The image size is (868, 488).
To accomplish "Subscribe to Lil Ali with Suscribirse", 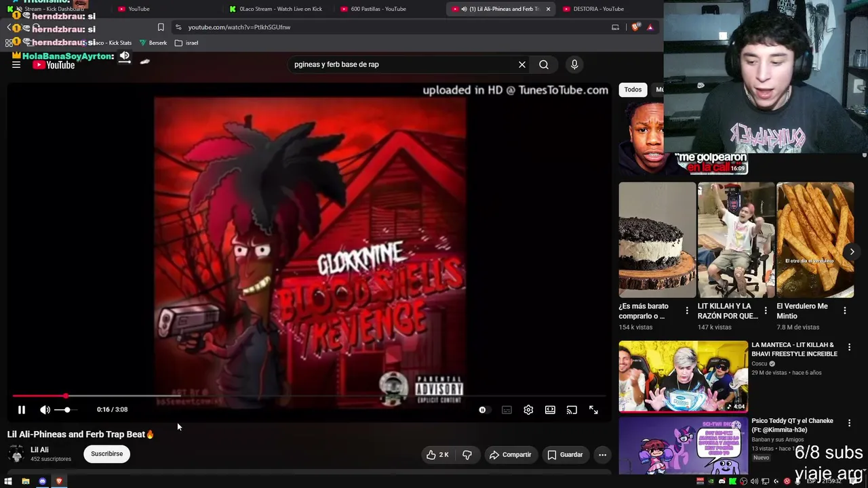I will (107, 453).
